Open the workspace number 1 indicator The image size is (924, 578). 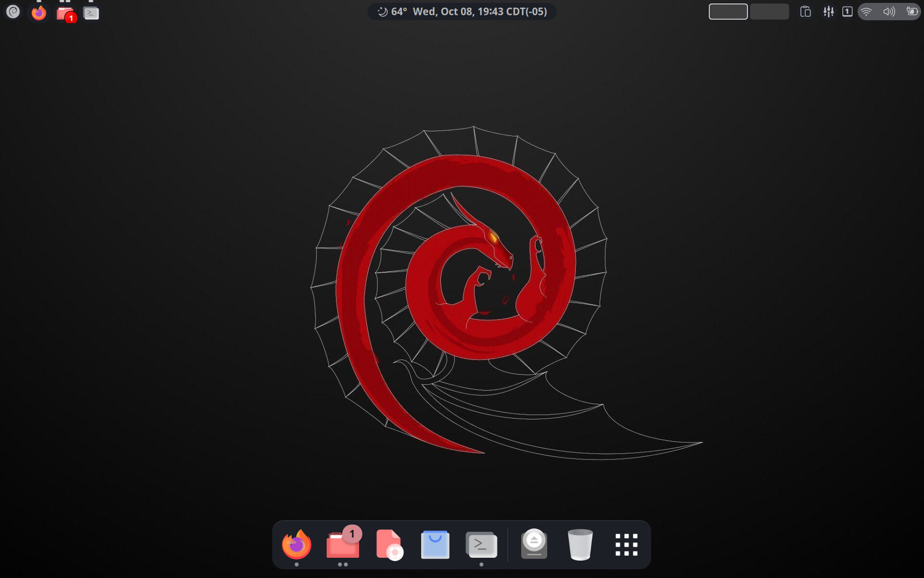[x=847, y=12]
